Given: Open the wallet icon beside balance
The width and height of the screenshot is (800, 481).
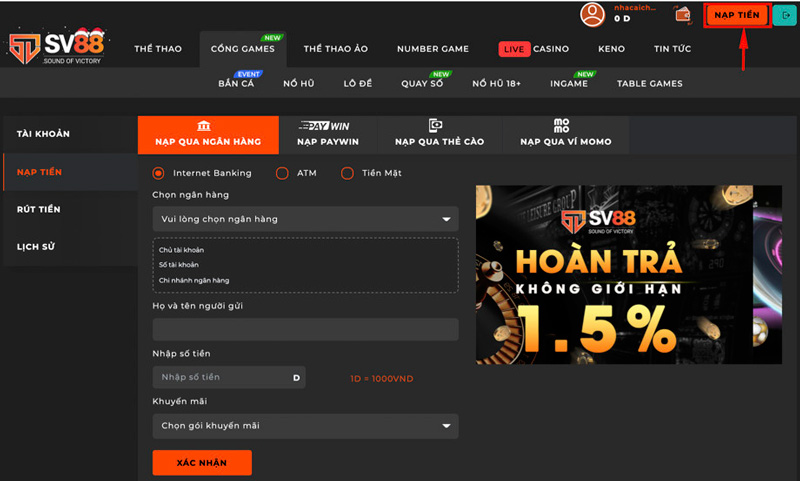Looking at the screenshot, I should pos(683,14).
